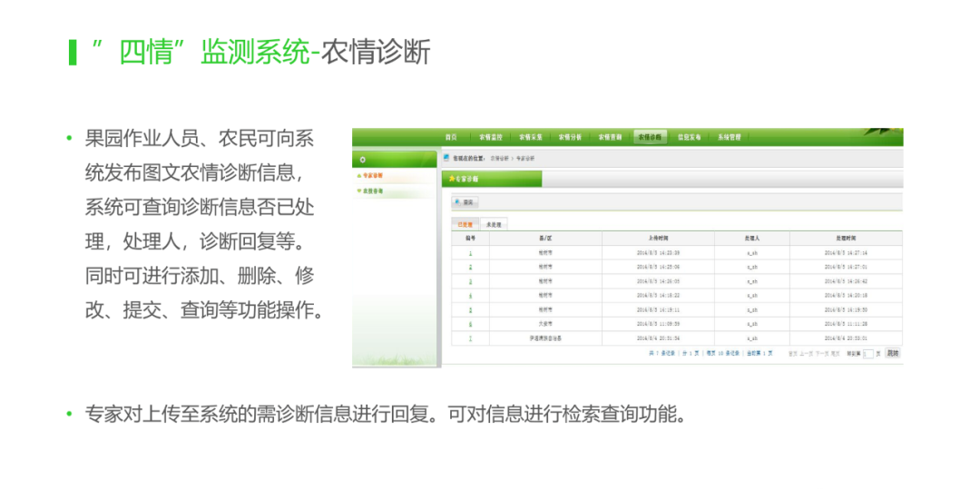Image resolution: width=980 pixels, height=489 pixels.
Task: Open the 首页 navigation tab
Action: 451,137
